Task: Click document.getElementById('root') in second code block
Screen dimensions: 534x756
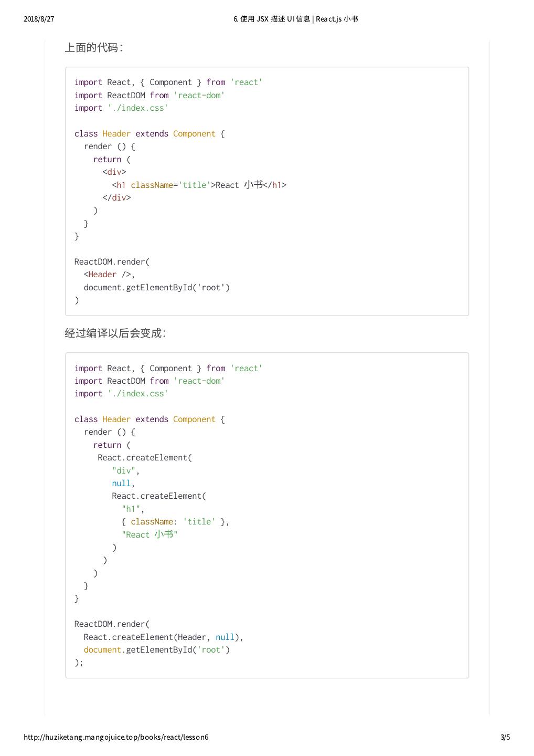Action: [156, 649]
